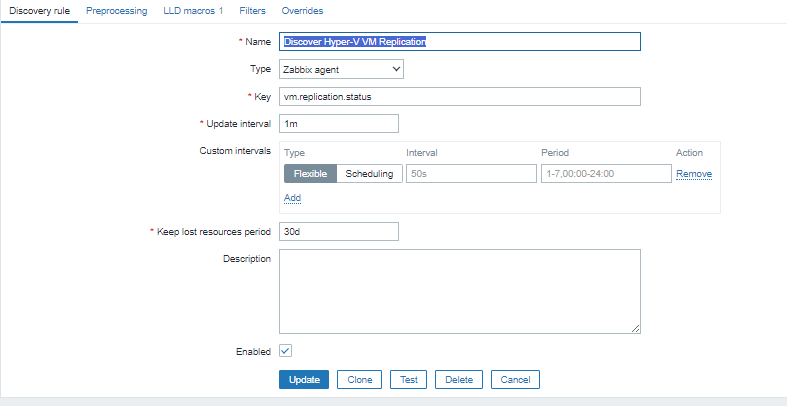This screenshot has height=406, width=787.
Task: Remove the custom interval row
Action: (693, 174)
